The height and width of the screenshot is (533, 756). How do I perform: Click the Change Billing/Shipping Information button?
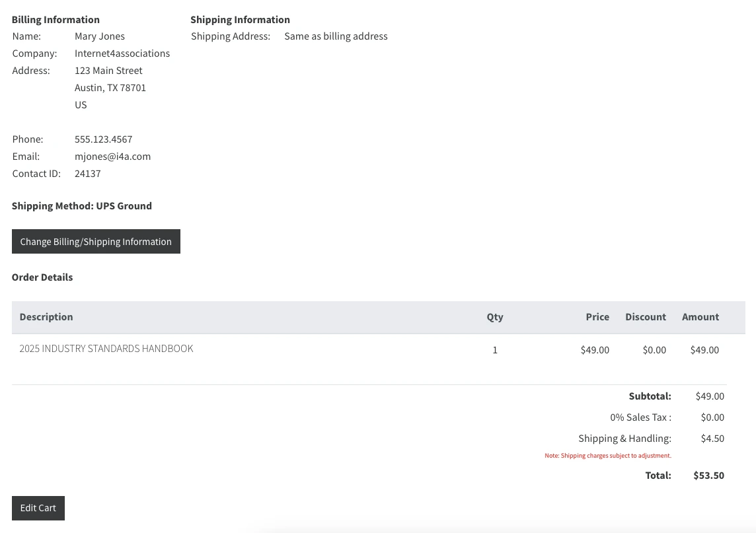click(x=95, y=241)
